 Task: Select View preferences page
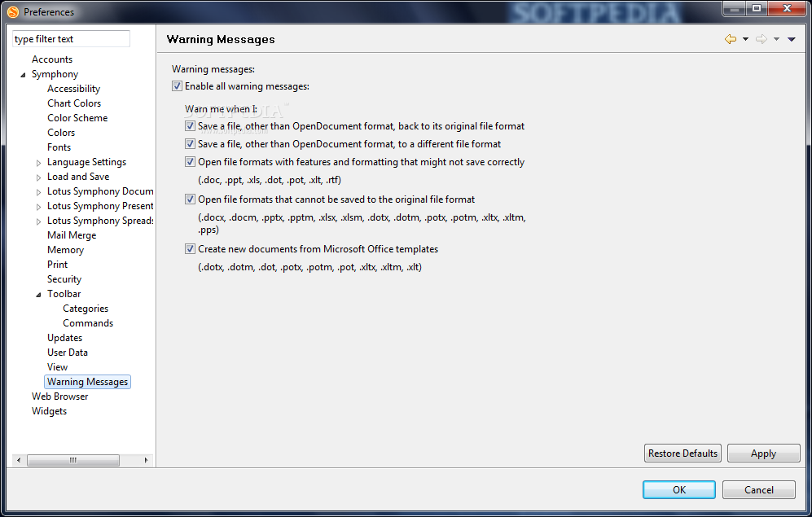point(58,367)
